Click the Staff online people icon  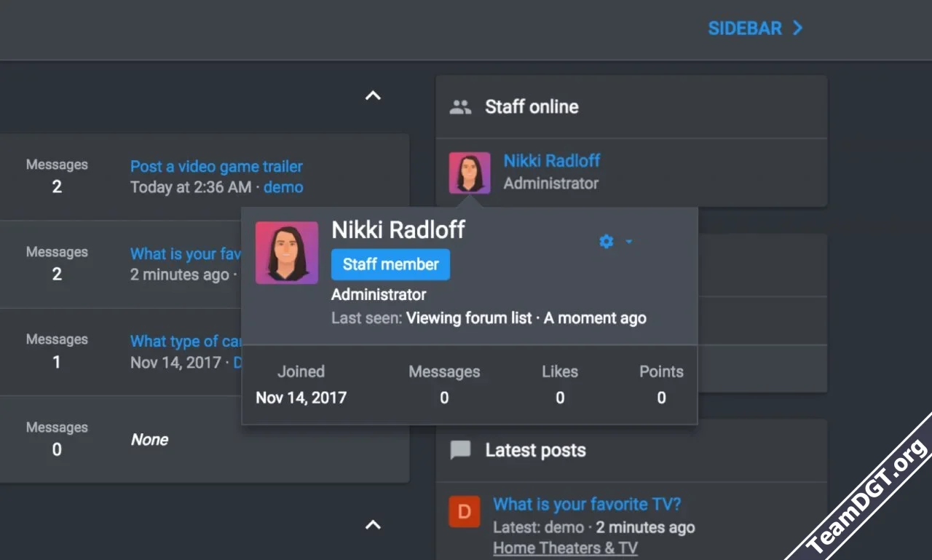(460, 107)
